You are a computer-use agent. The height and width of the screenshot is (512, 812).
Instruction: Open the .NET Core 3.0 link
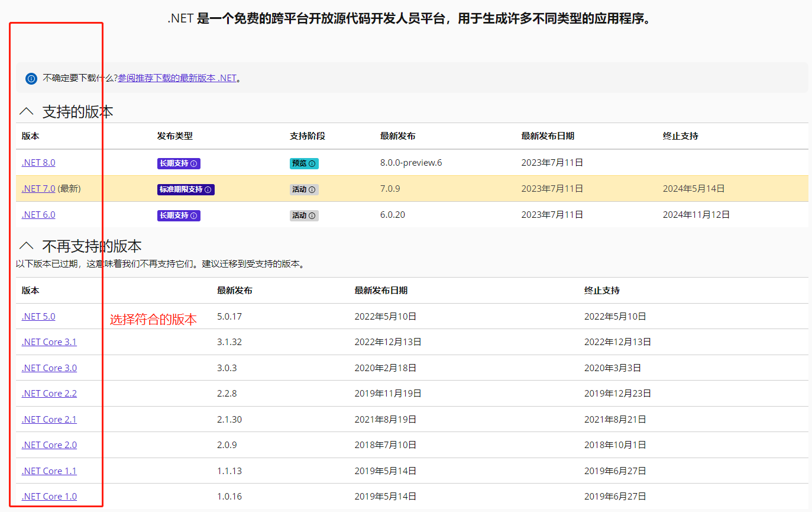coord(49,368)
